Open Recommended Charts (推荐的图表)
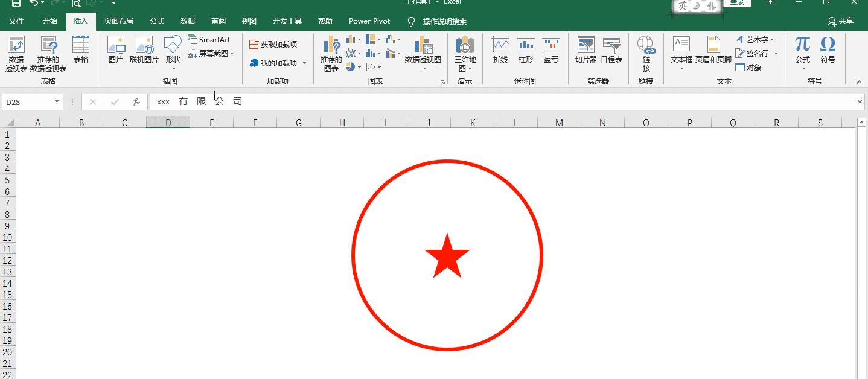Image resolution: width=868 pixels, height=379 pixels. point(331,54)
